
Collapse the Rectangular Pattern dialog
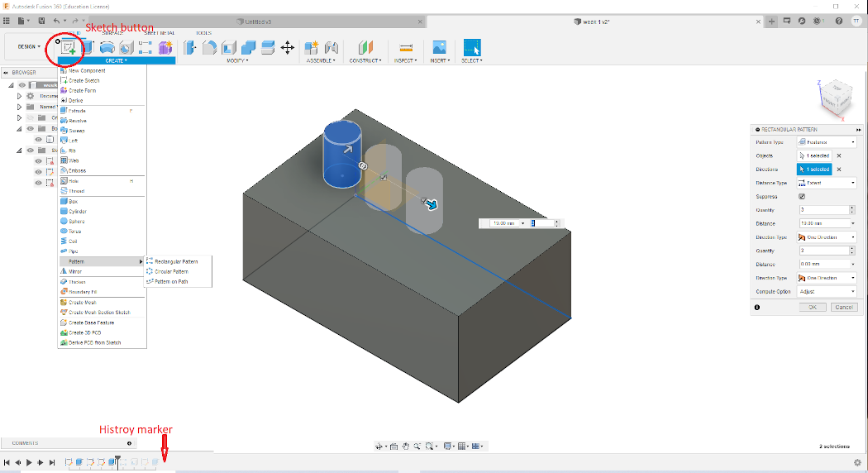pos(858,130)
